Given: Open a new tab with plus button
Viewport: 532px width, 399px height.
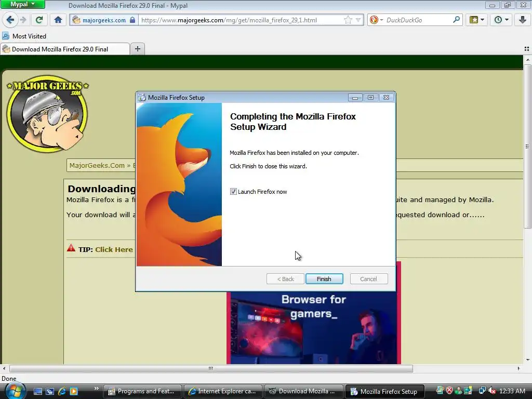Looking at the screenshot, I should pyautogui.click(x=137, y=49).
